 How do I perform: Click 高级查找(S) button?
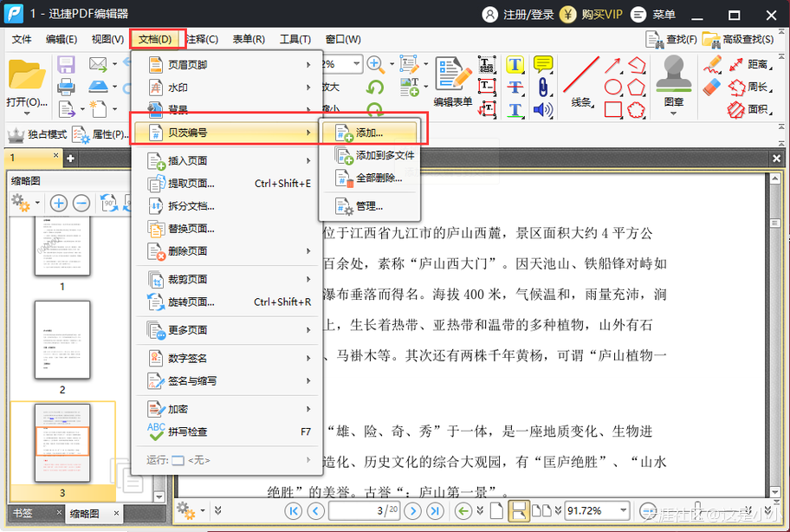coord(738,39)
